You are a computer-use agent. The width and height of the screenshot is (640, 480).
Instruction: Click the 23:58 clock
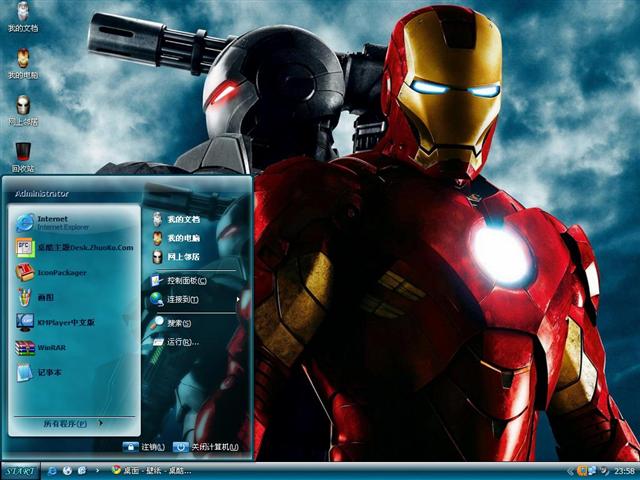point(624,471)
